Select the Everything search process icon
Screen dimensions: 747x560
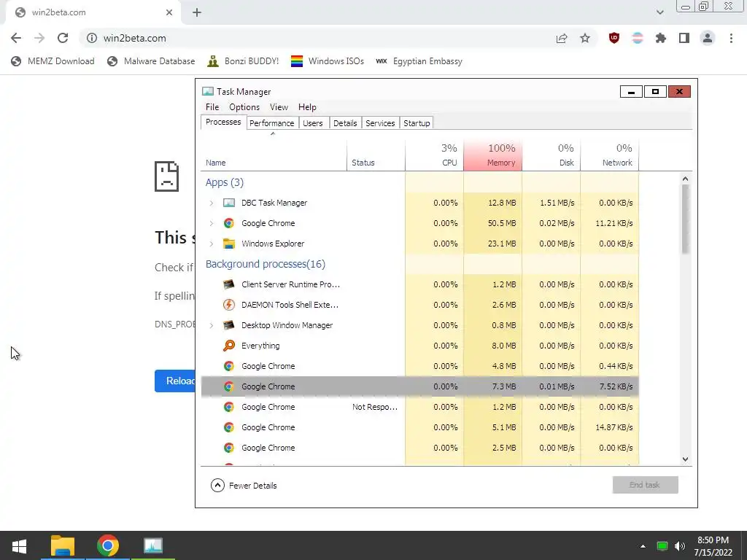click(x=229, y=346)
